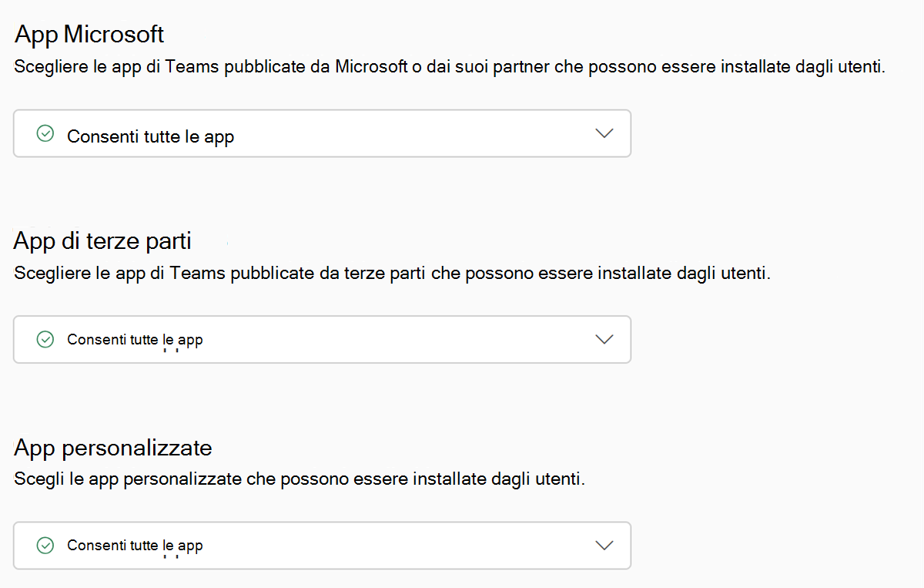Expand the App Microsoft dropdown chevron

(604, 133)
